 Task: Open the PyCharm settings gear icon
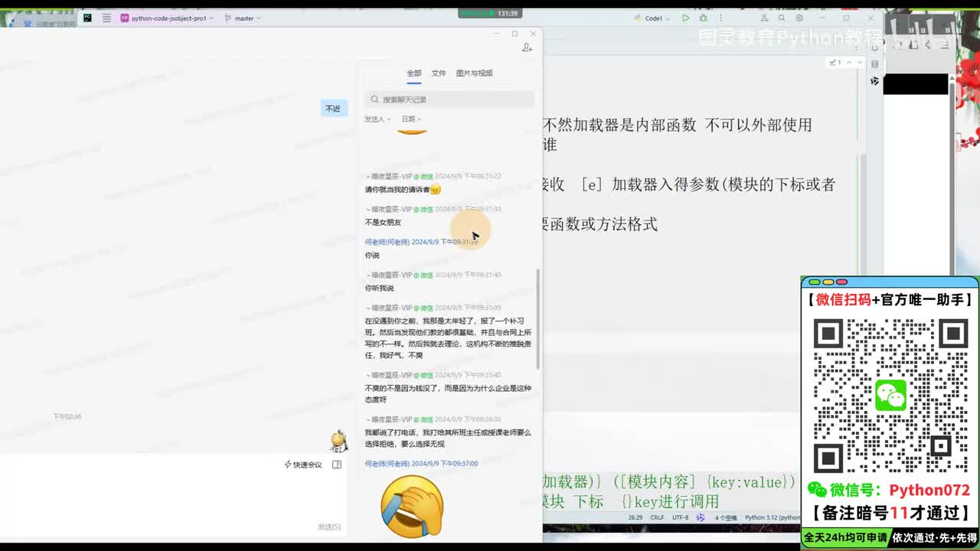(x=799, y=18)
